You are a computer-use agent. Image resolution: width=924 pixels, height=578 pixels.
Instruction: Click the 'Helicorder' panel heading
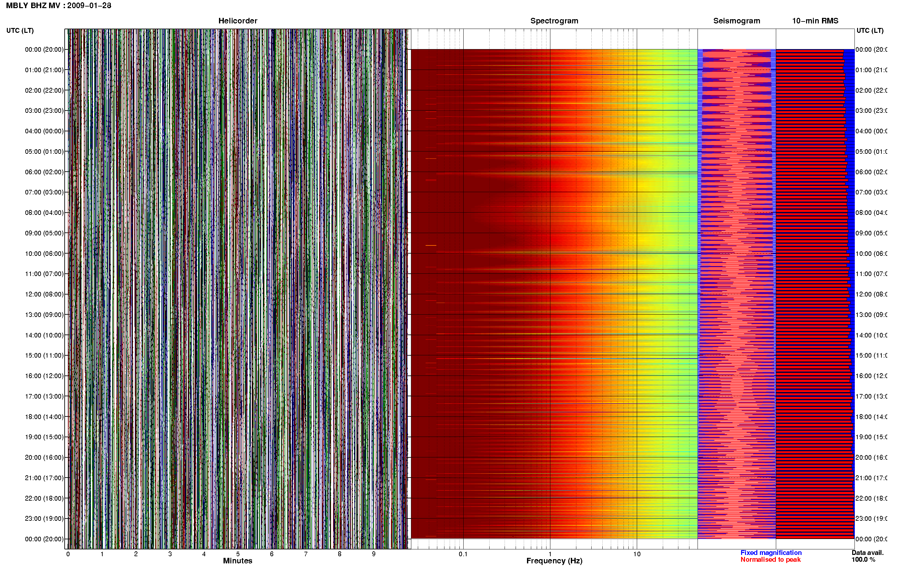pyautogui.click(x=237, y=21)
